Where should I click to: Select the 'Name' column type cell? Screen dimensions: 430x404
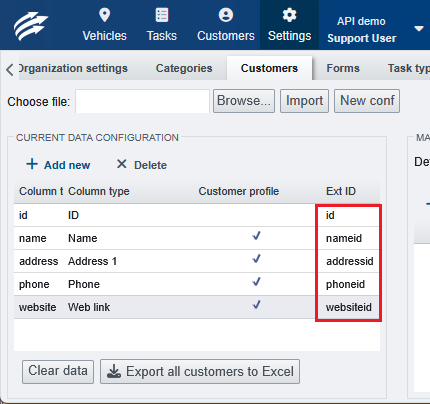coord(83,238)
